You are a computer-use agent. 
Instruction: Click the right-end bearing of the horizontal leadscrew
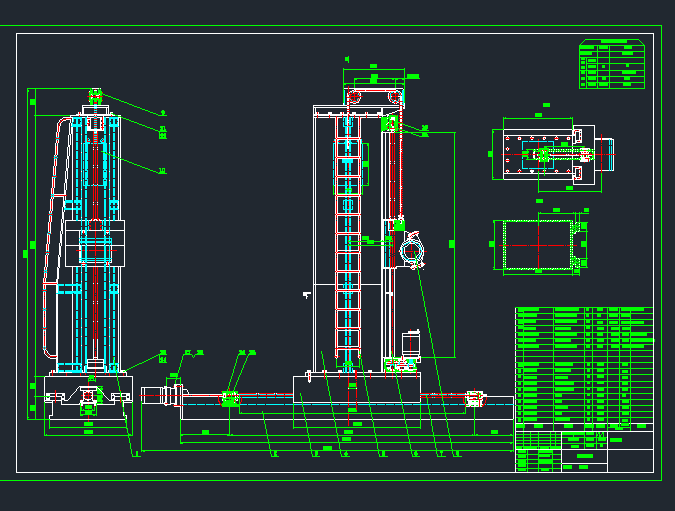click(x=475, y=398)
